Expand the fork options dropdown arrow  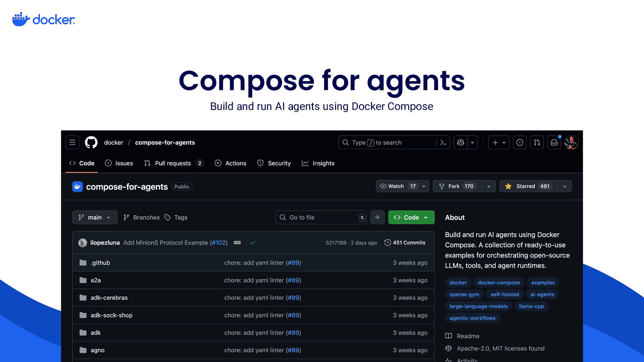[489, 186]
